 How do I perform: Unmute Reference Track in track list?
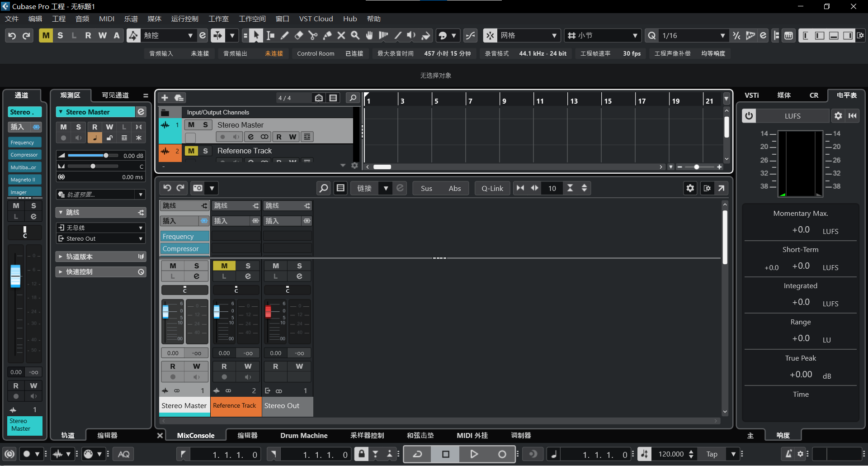[x=191, y=151]
